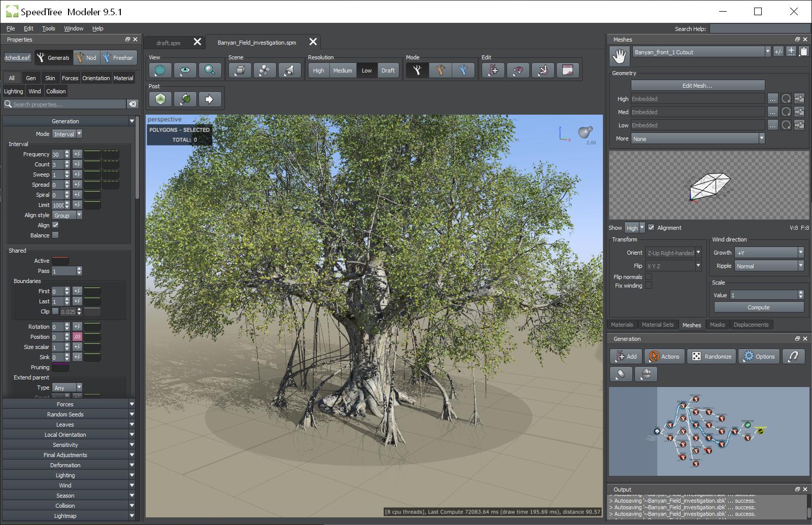
Task: Open the Window menu
Action: [x=74, y=28]
